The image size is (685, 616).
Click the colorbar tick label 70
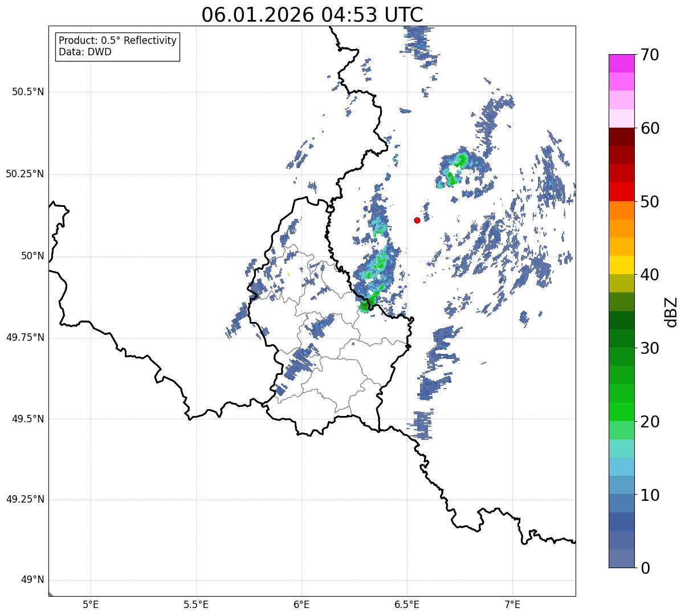650,55
